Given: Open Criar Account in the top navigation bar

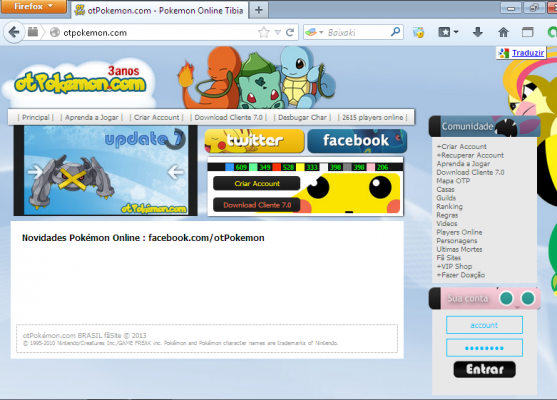Looking at the screenshot, I should click(157, 117).
